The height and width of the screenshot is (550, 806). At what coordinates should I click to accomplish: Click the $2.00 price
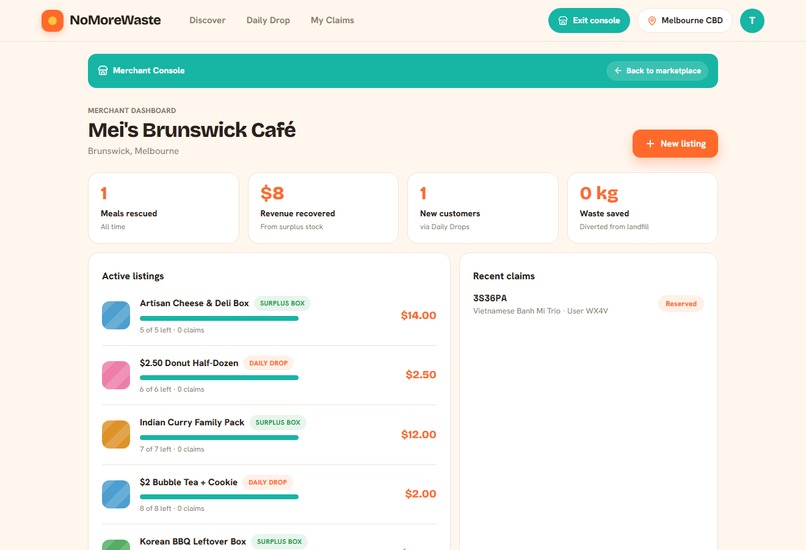(x=420, y=494)
